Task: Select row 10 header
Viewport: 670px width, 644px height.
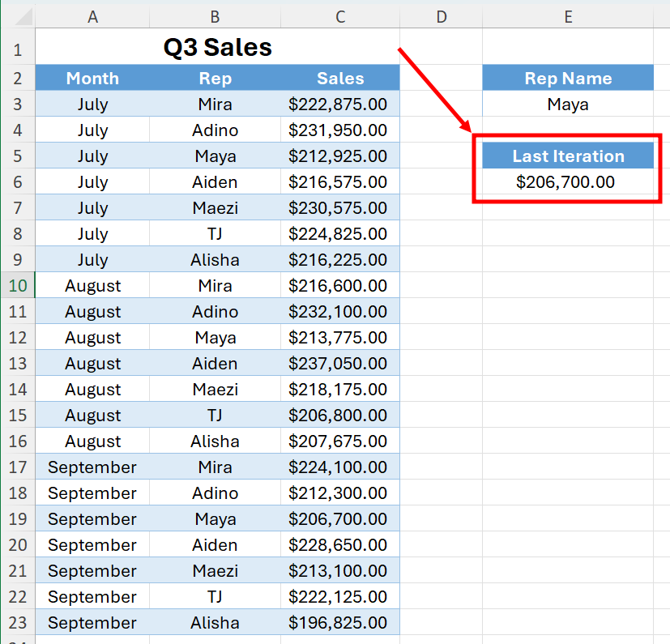Action: click(x=18, y=285)
